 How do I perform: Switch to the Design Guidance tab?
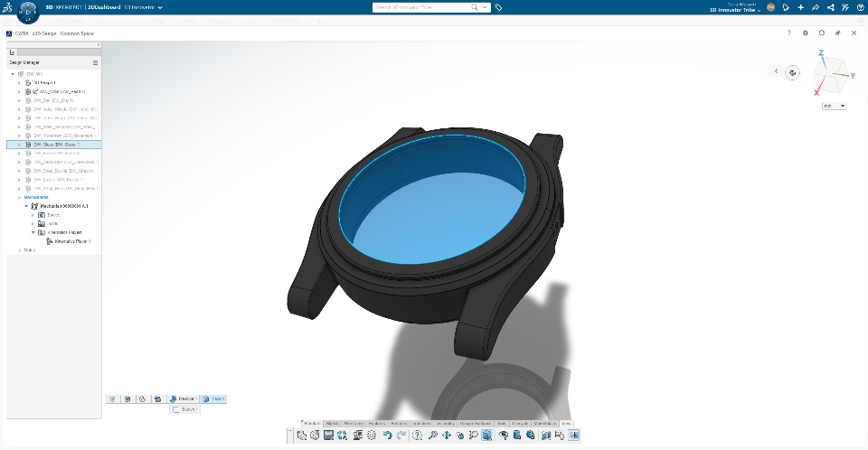tap(475, 424)
